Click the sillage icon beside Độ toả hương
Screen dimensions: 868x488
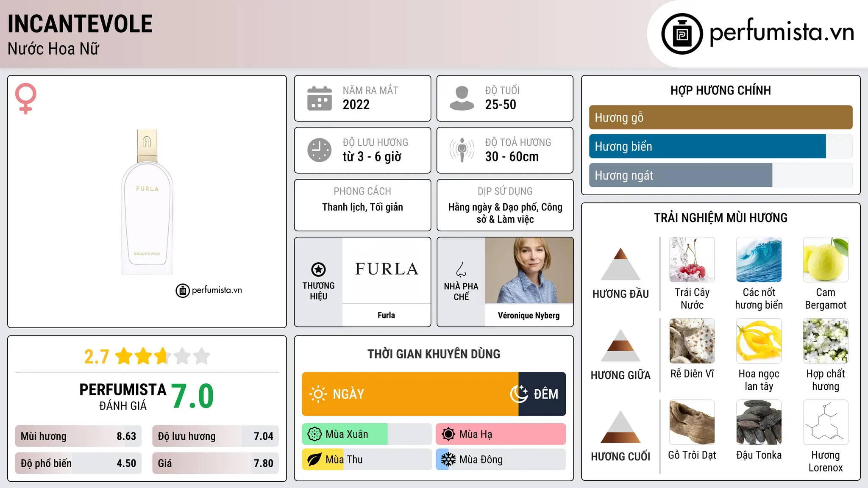click(462, 150)
